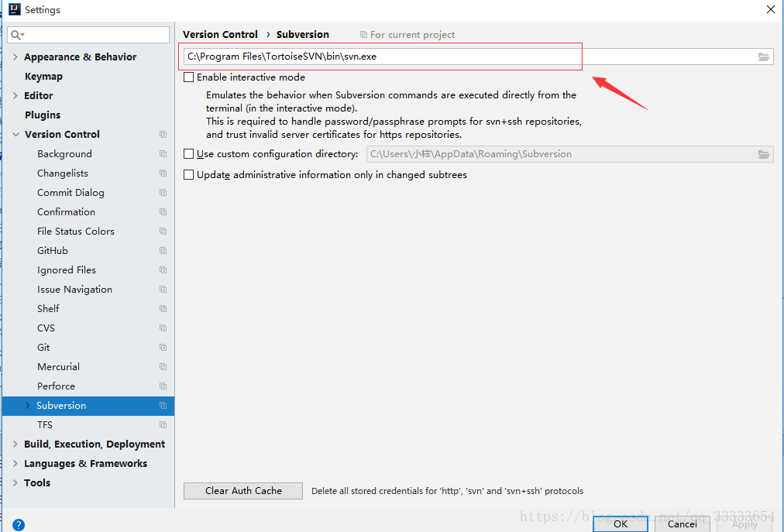Click the Clear Auth Cache button

pos(242,490)
